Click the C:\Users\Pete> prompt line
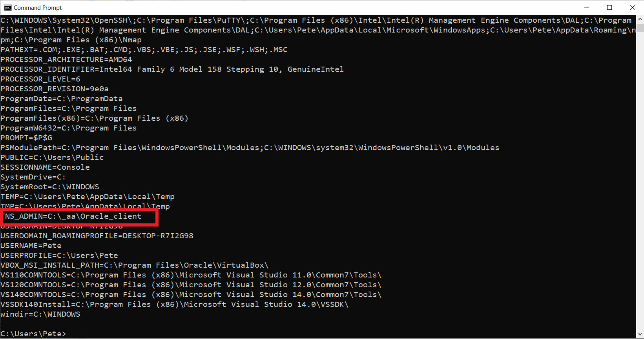The width and height of the screenshot is (644, 339). point(33,334)
